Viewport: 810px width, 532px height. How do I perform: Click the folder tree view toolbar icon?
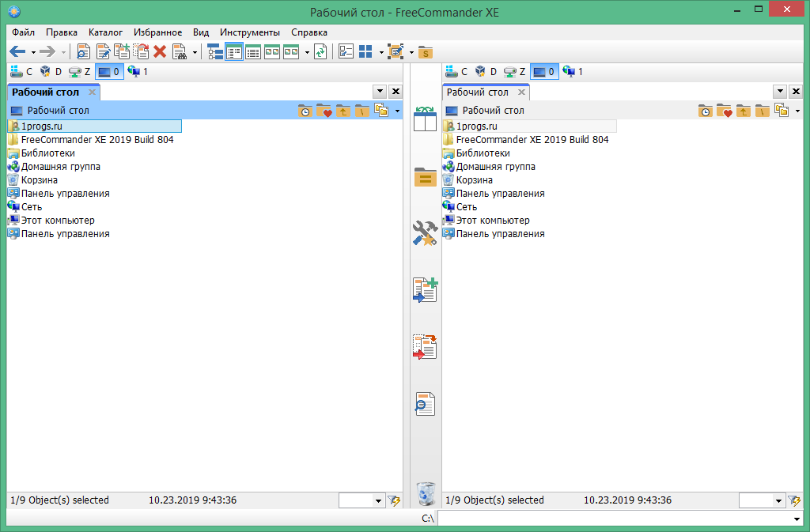click(x=214, y=51)
